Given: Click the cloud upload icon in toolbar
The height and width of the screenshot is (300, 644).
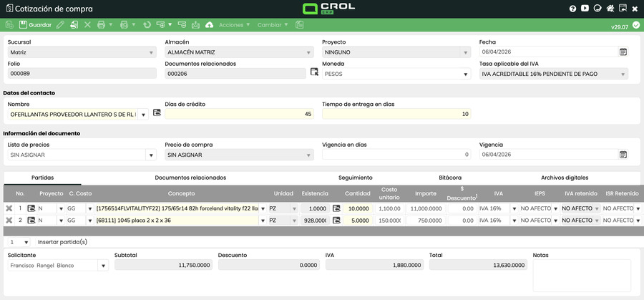Looking at the screenshot, I should click(x=209, y=24).
